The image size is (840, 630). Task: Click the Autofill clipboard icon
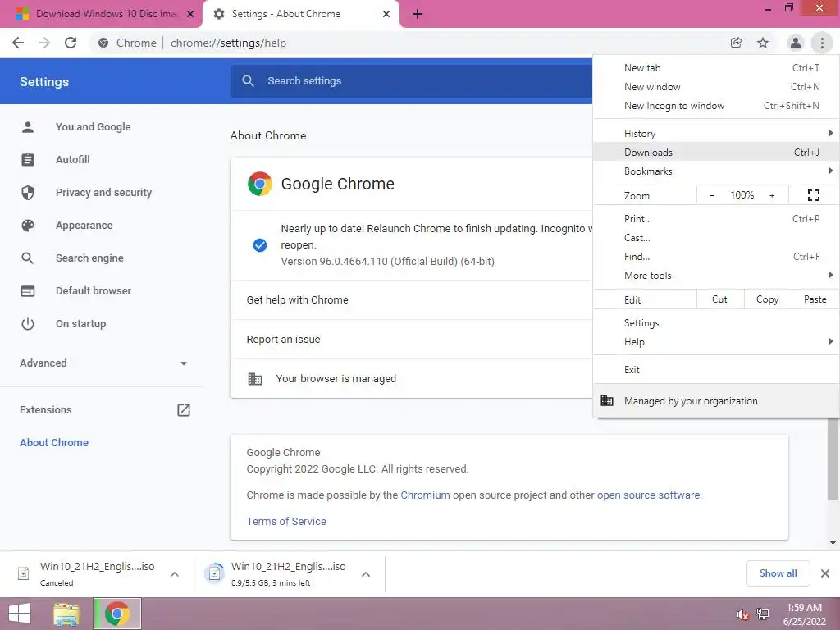click(28, 160)
